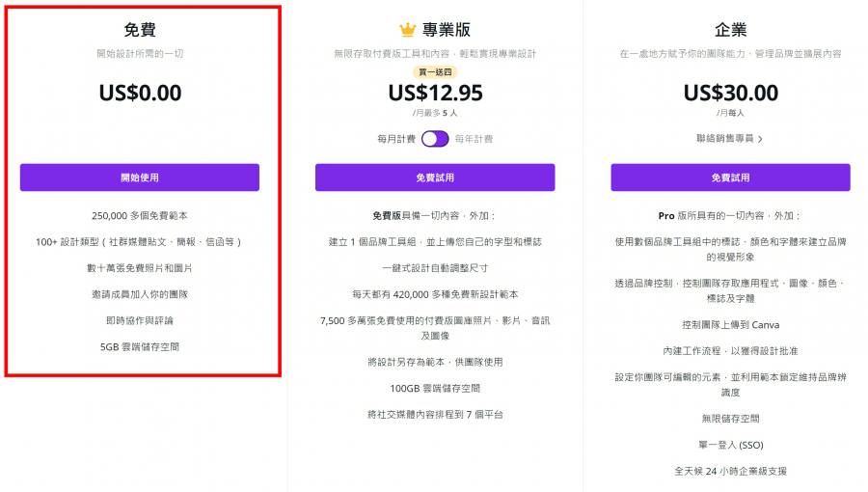The height and width of the screenshot is (492, 868).
Task: Click the 100GB 雲端儲存空間 feature line
Action: [x=435, y=389]
